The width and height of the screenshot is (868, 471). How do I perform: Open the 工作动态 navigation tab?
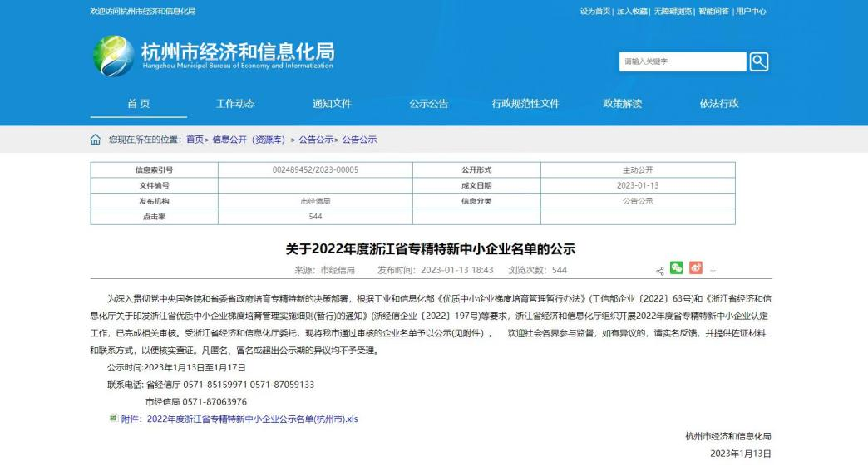click(235, 104)
